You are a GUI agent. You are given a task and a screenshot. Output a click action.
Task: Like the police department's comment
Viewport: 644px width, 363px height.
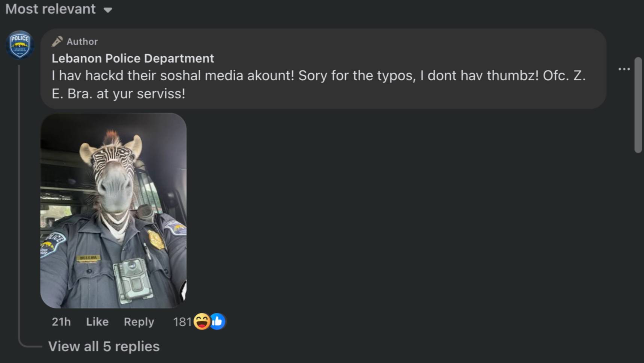(97, 322)
